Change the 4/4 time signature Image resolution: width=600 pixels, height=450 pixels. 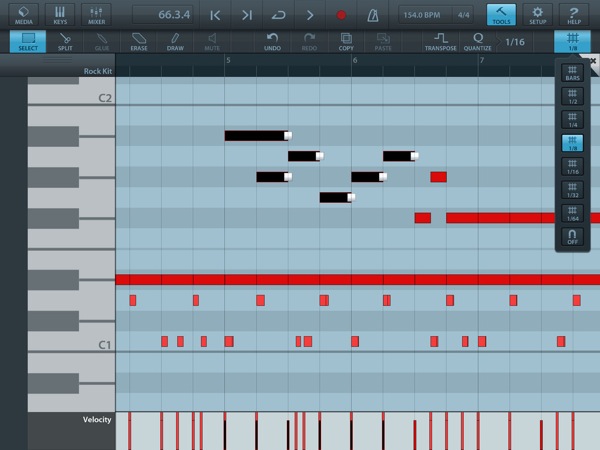463,15
